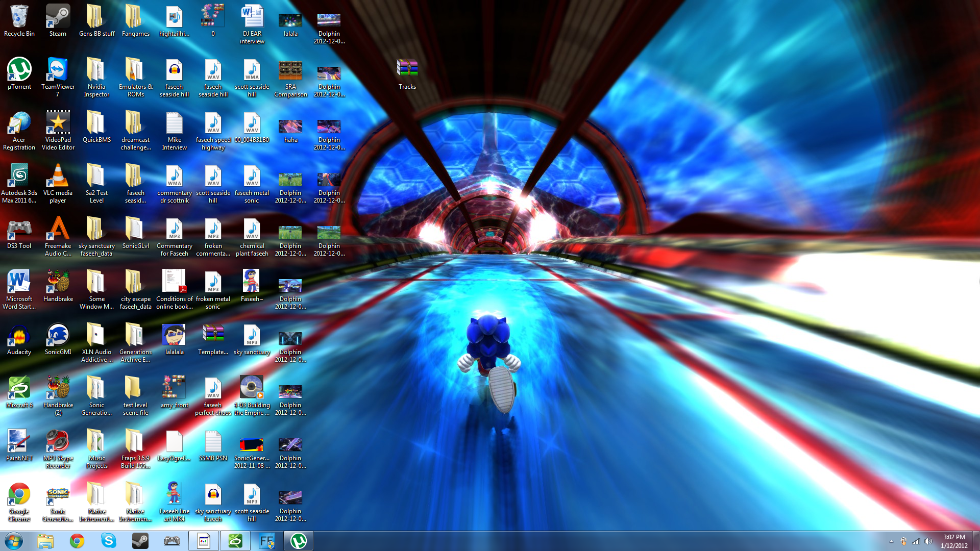Open the TeamViewer 7 desktop shortcut

point(58,78)
